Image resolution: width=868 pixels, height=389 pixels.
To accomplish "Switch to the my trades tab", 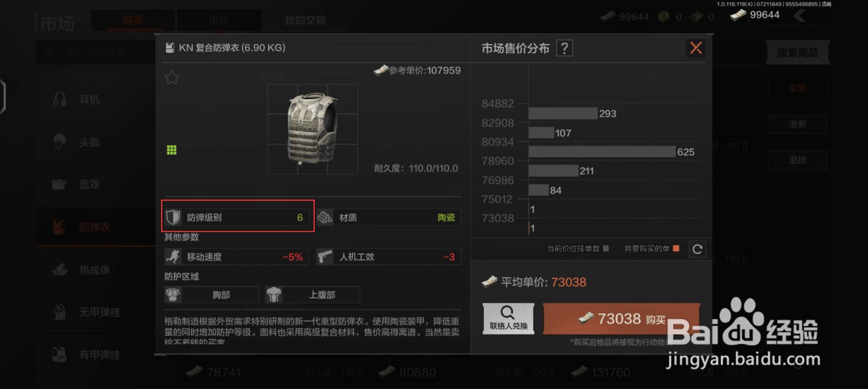I will coord(305,20).
